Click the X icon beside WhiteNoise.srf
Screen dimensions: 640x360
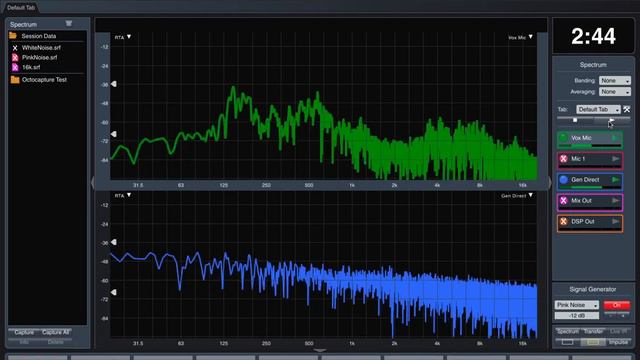15,48
